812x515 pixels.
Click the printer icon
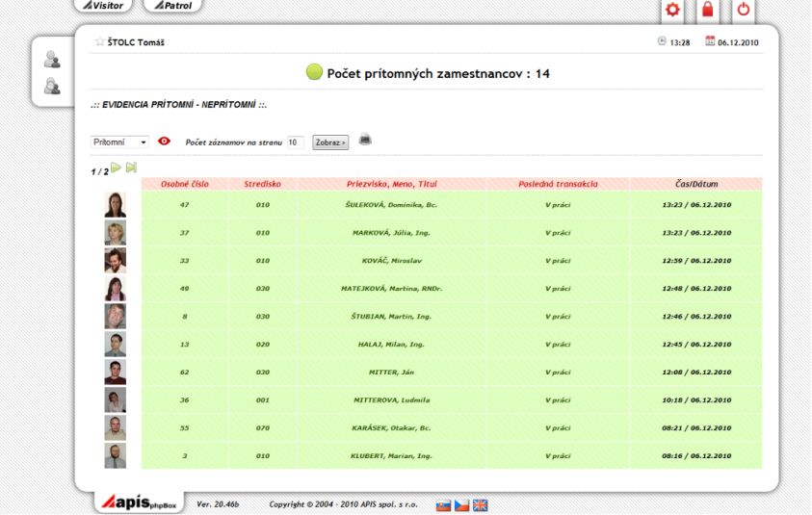[x=365, y=140]
